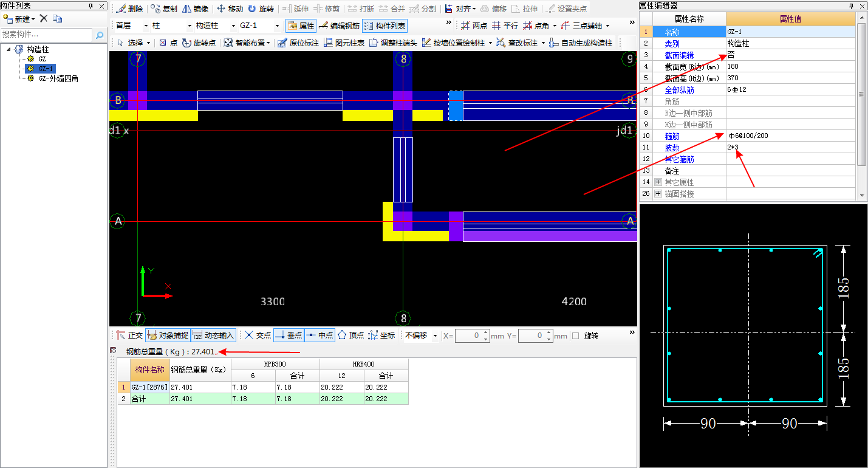Select the 镜像 (mirror) tool

[195, 9]
